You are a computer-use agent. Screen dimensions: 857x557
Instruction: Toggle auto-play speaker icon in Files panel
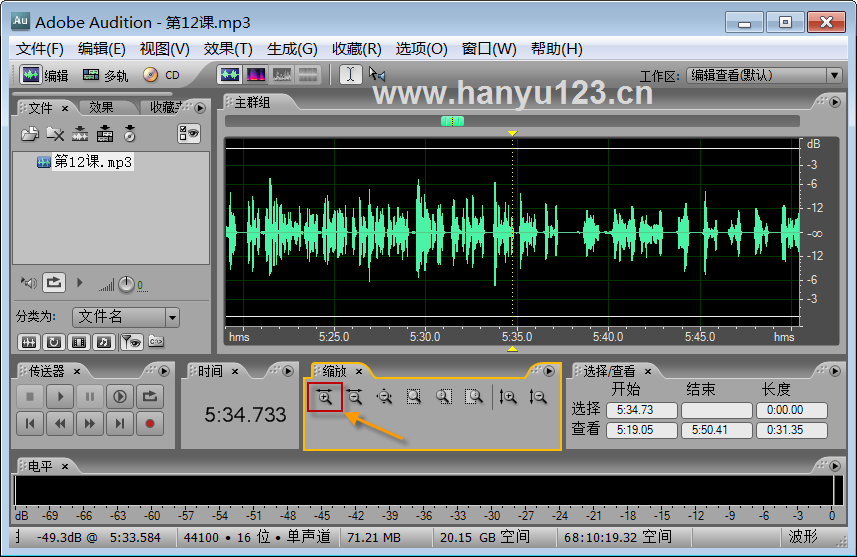pyautogui.click(x=28, y=283)
